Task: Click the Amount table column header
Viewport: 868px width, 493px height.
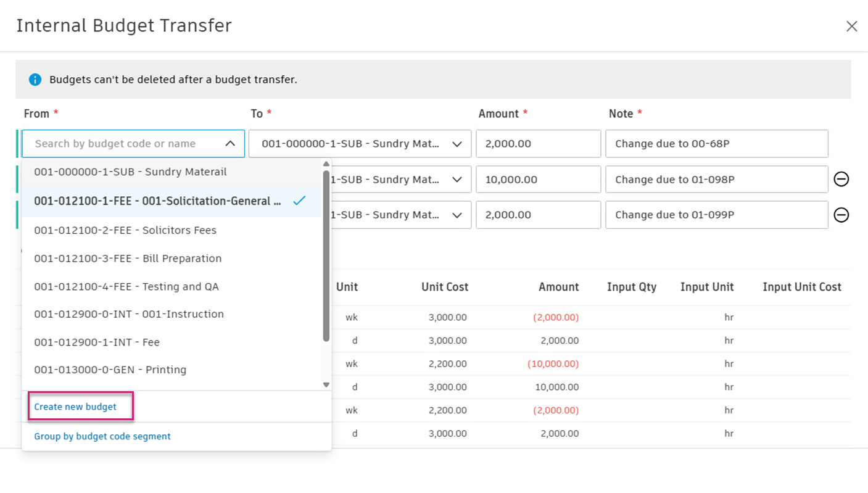Action: click(558, 287)
